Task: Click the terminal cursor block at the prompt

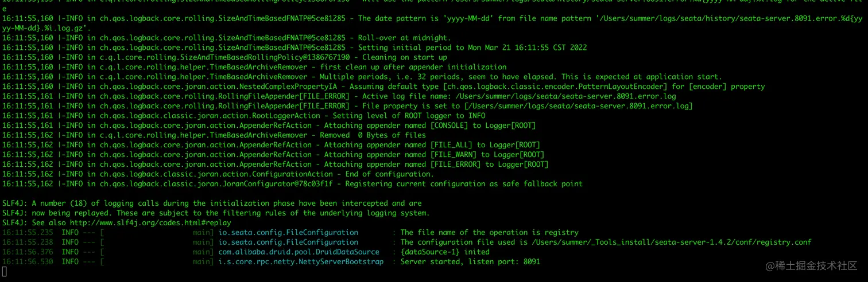Action: tap(5, 272)
